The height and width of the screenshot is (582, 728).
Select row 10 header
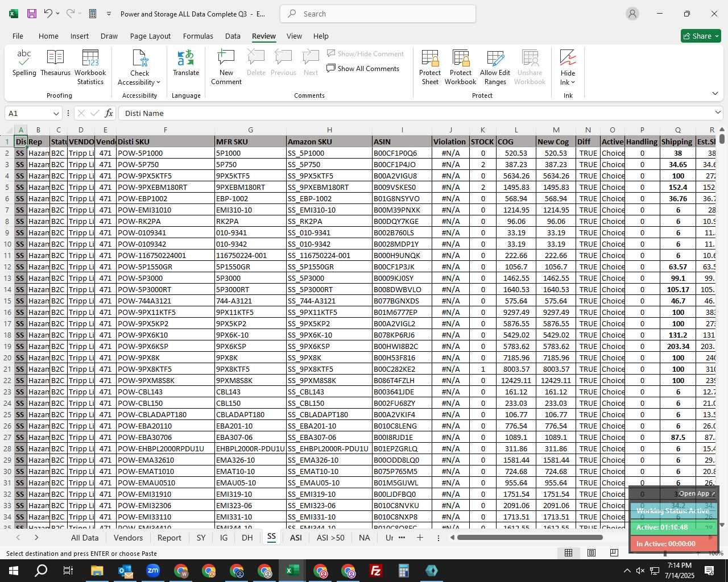coord(7,244)
